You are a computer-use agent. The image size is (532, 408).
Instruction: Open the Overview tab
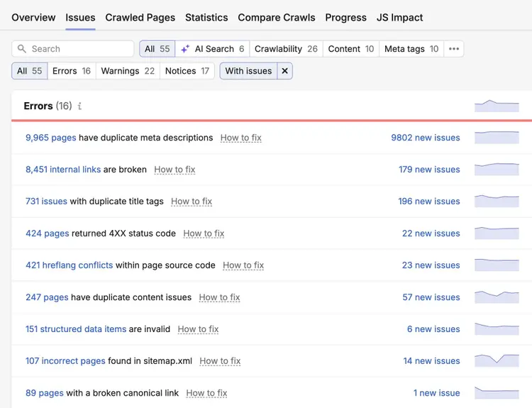click(33, 17)
